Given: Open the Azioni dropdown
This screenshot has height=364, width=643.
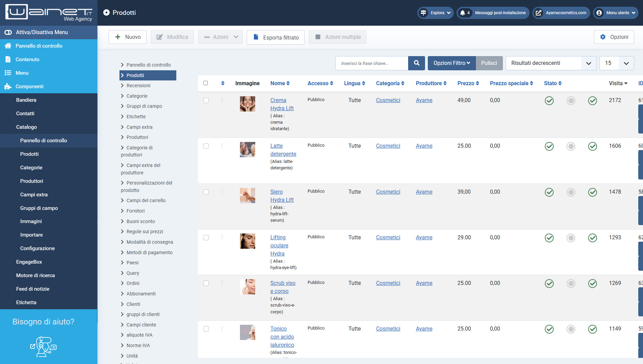Looking at the screenshot, I should click(x=220, y=37).
